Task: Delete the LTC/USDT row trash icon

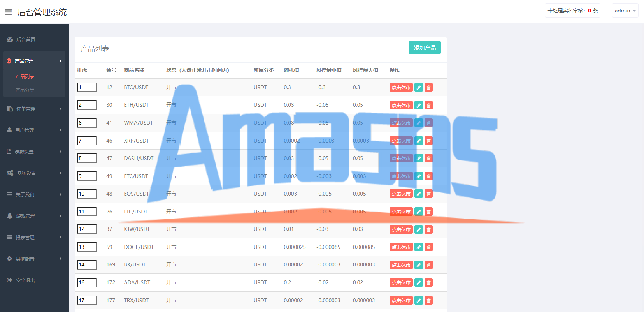Action: pyautogui.click(x=428, y=212)
